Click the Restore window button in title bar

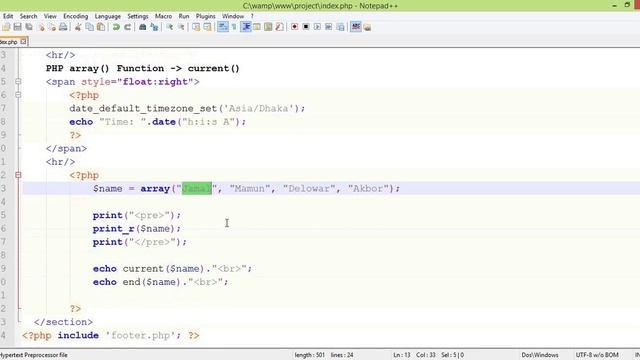627,5
